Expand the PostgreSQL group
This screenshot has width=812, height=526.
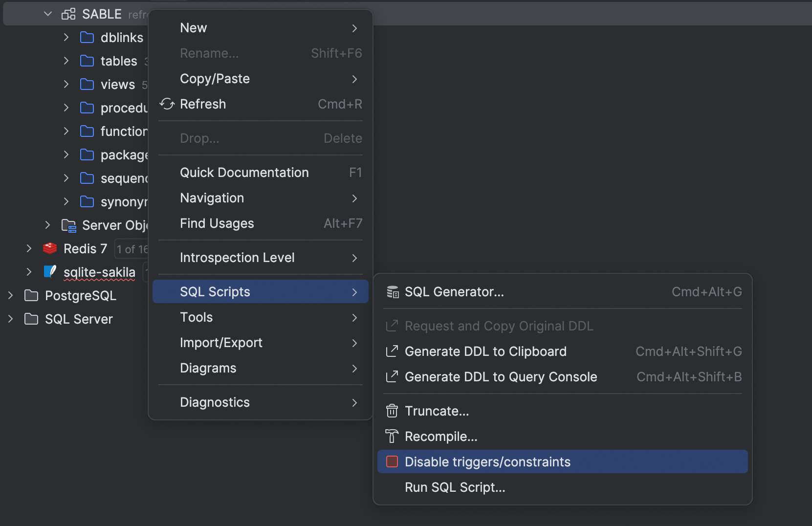click(x=11, y=295)
